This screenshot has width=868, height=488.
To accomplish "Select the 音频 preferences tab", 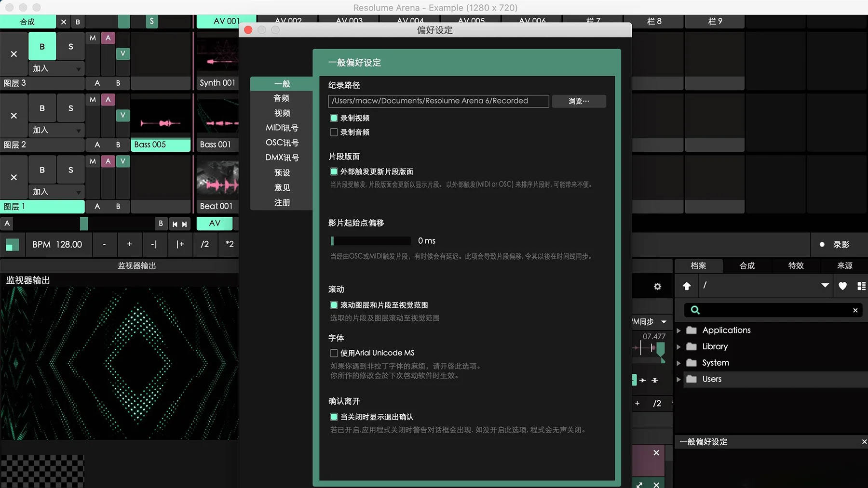I will pos(282,98).
